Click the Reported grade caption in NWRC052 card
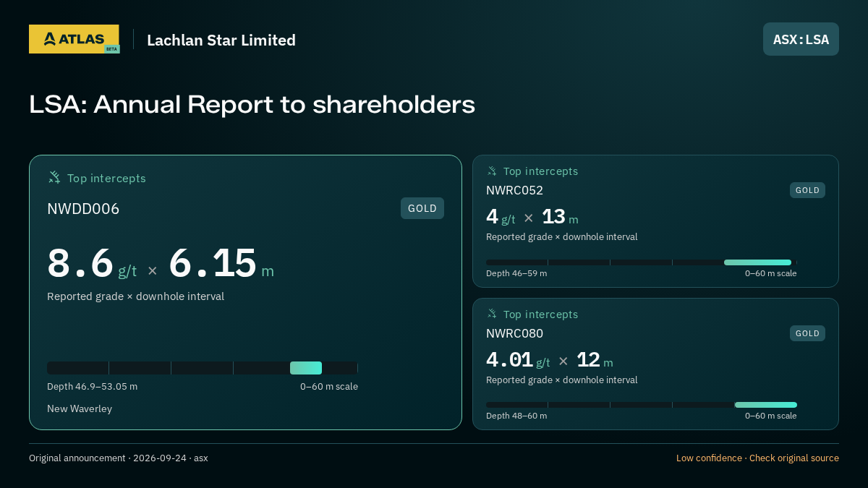Image resolution: width=868 pixels, height=488 pixels. pyautogui.click(x=562, y=237)
